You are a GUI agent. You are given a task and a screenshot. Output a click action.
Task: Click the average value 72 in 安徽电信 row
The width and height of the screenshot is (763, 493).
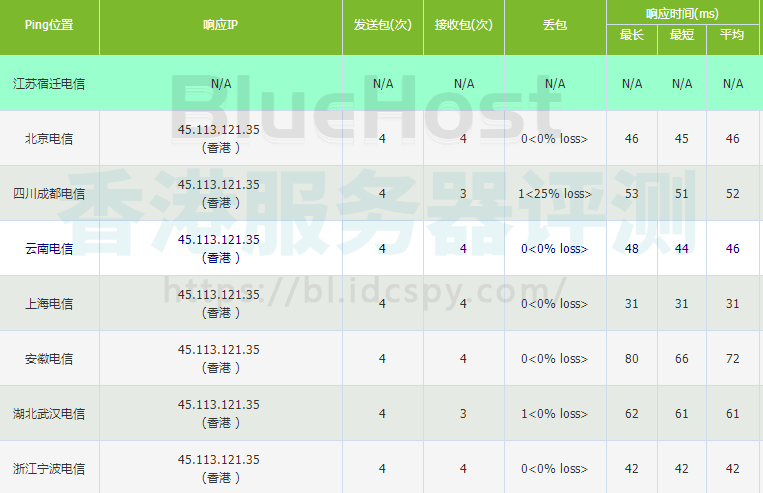tap(732, 359)
